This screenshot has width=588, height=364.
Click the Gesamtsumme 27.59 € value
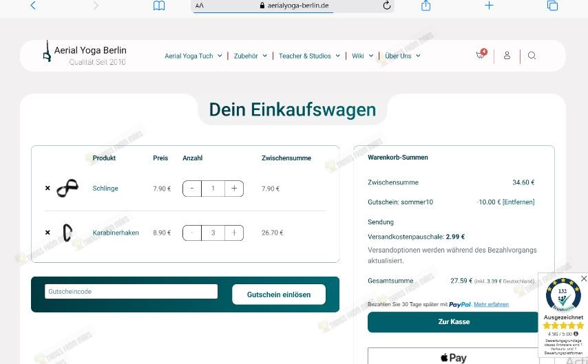[x=461, y=281]
